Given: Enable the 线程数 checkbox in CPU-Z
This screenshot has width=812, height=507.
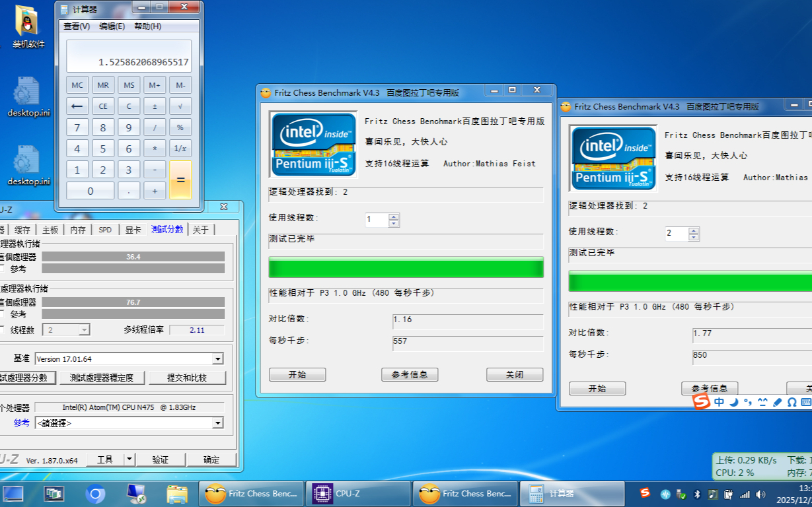Looking at the screenshot, I should pyautogui.click(x=2, y=329).
